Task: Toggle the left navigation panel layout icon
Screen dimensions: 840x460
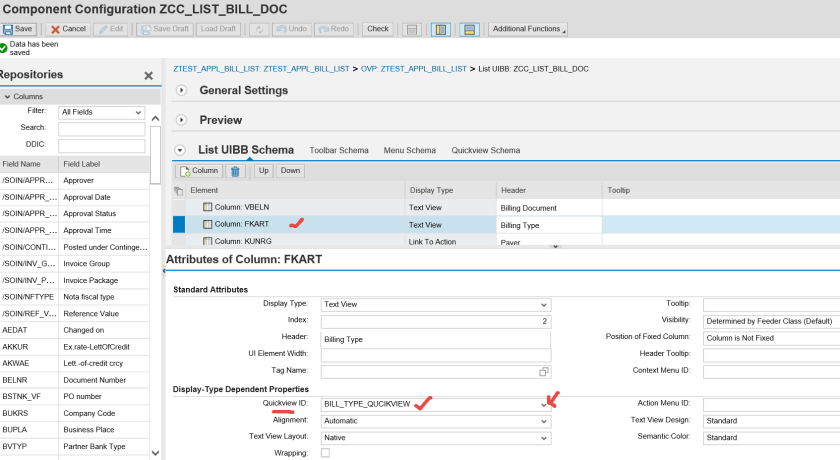Action: point(440,29)
